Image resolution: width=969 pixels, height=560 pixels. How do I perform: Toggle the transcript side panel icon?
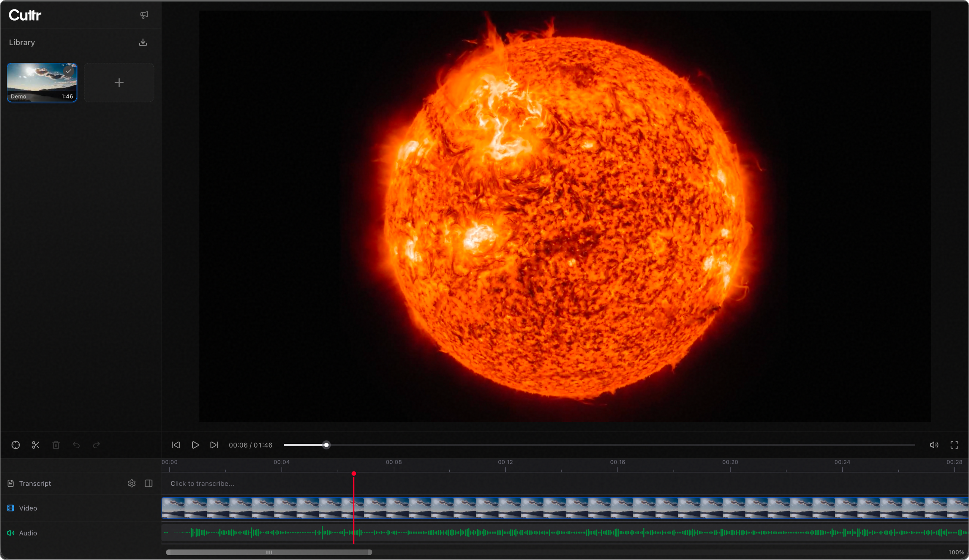tap(148, 483)
